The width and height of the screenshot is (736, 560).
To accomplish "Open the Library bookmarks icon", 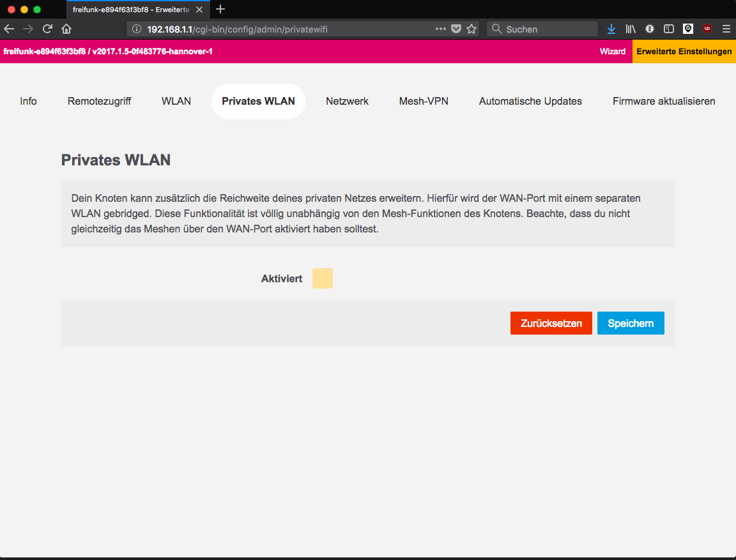I will click(x=631, y=29).
